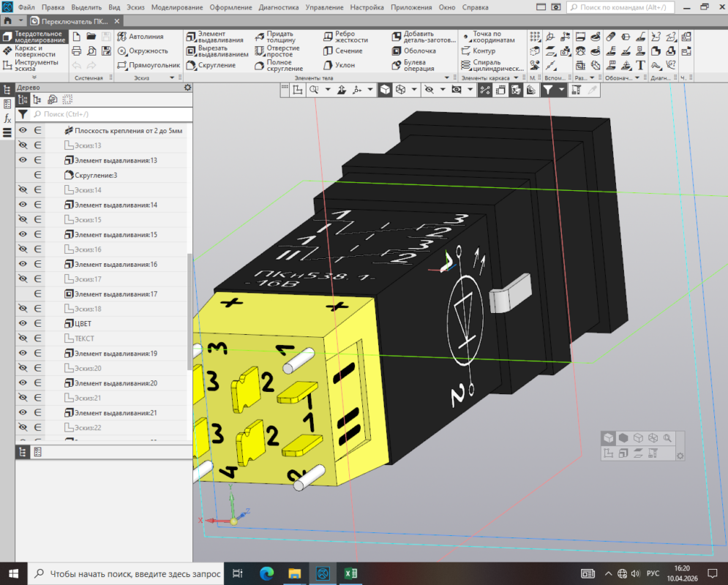This screenshot has width=728, height=585.
Task: Open the Диагностика menu
Action: point(279,7)
